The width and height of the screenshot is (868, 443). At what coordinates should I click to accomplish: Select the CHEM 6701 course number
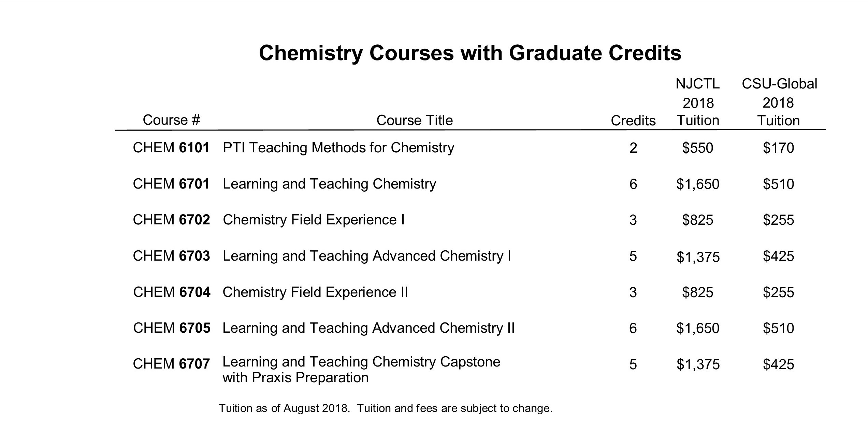click(171, 184)
